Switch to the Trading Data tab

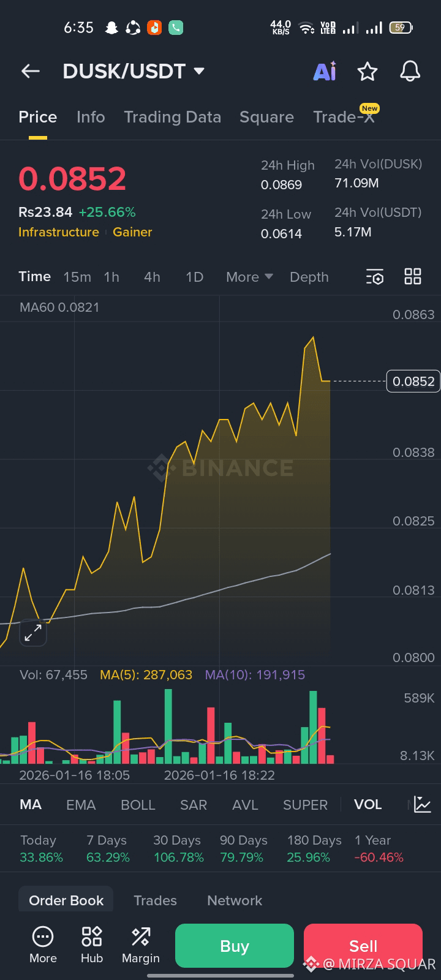click(172, 117)
